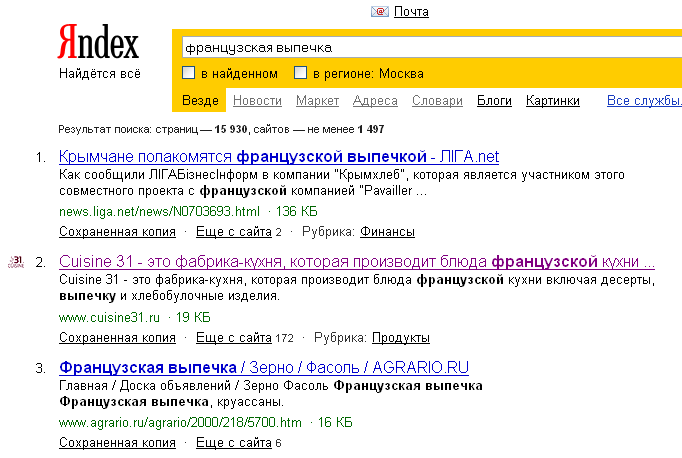
Task: Open the Cuisine 31 result title link
Action: coord(357,262)
